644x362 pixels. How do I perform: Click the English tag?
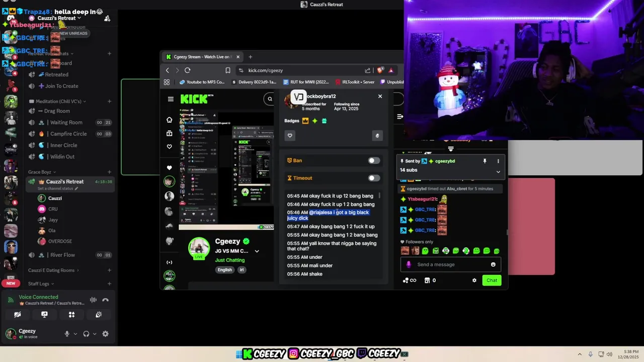click(225, 270)
